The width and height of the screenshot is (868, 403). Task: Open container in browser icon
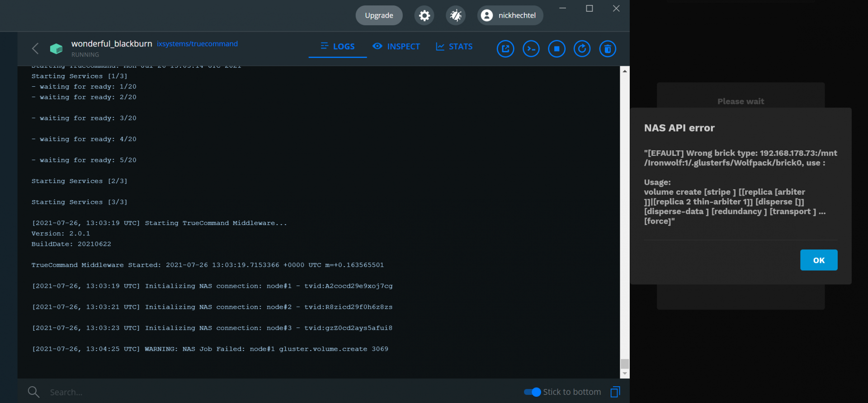click(505, 49)
